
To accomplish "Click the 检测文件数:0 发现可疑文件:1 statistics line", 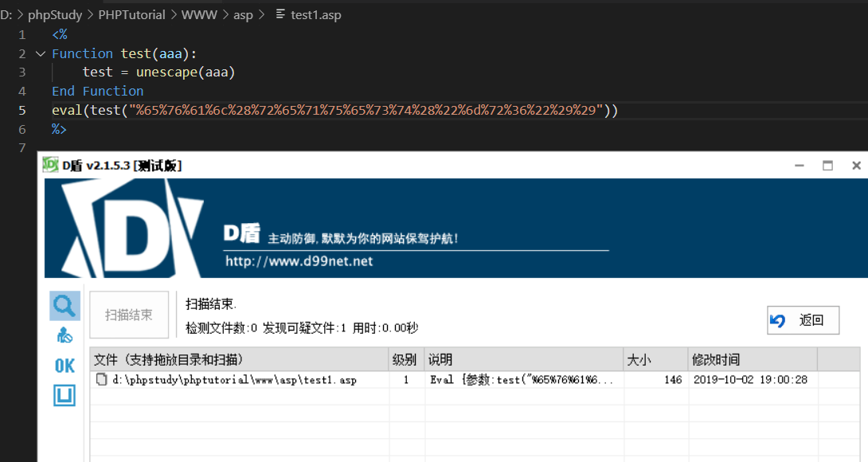I will pyautogui.click(x=266, y=328).
